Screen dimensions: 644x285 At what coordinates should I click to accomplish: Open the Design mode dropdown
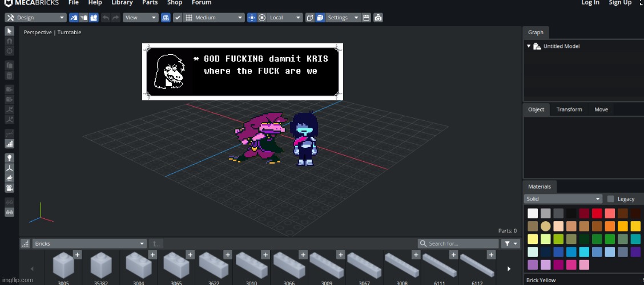pos(36,18)
